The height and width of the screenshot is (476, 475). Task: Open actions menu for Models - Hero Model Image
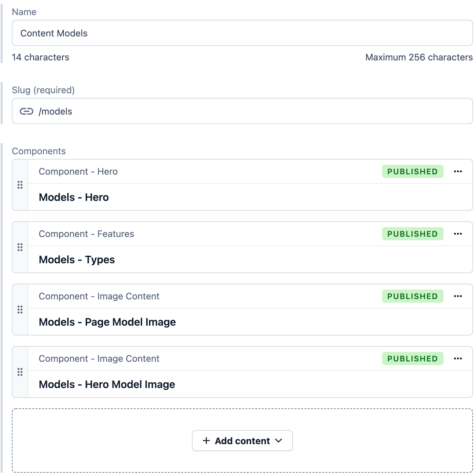point(458,358)
